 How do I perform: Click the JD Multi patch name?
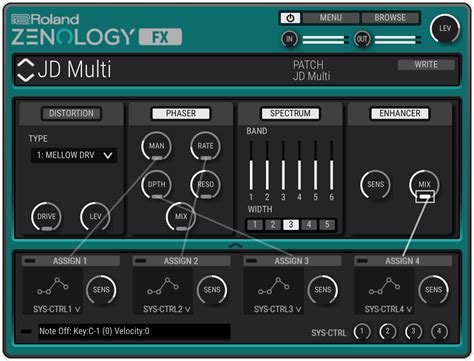(74, 70)
